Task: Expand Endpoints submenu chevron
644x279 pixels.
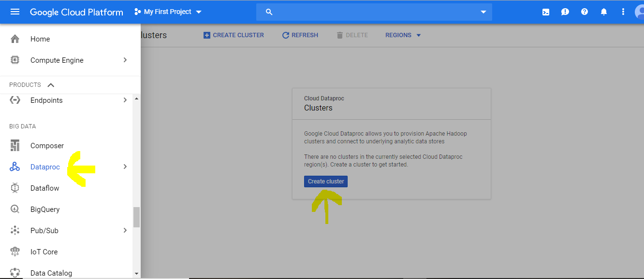Action: click(x=125, y=100)
